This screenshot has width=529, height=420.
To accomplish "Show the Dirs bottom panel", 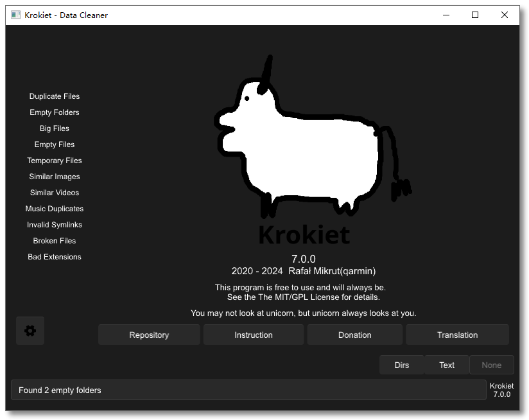I will pyautogui.click(x=401, y=365).
